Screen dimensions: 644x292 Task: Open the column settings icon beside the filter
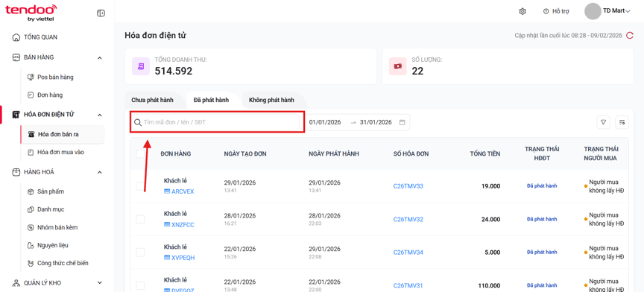tap(622, 122)
